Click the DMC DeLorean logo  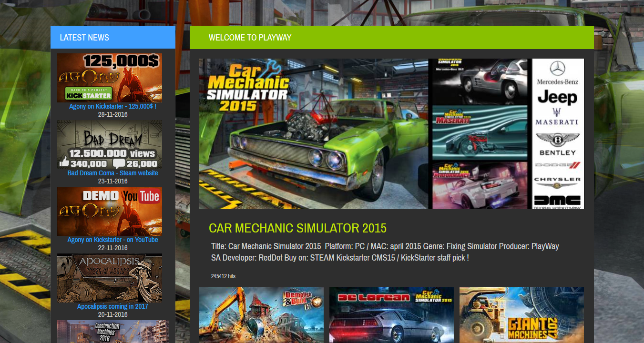pos(557,201)
